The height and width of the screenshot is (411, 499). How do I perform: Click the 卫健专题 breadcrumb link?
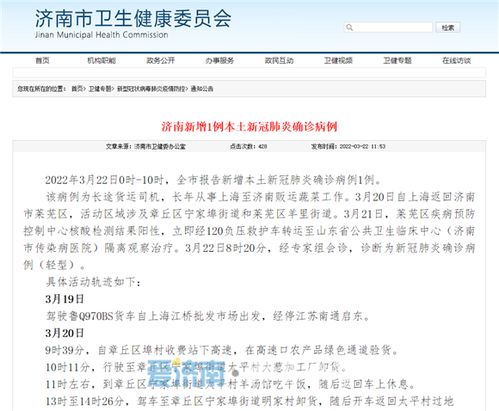tap(100, 89)
